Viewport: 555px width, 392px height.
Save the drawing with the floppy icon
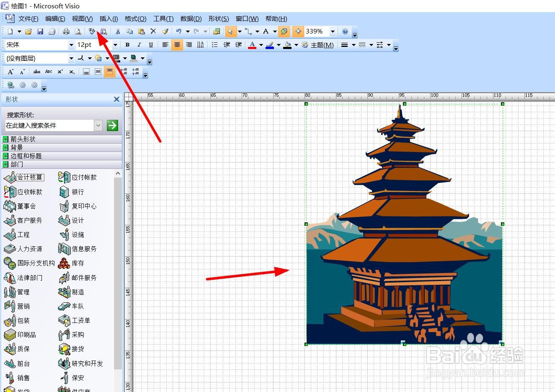40,31
